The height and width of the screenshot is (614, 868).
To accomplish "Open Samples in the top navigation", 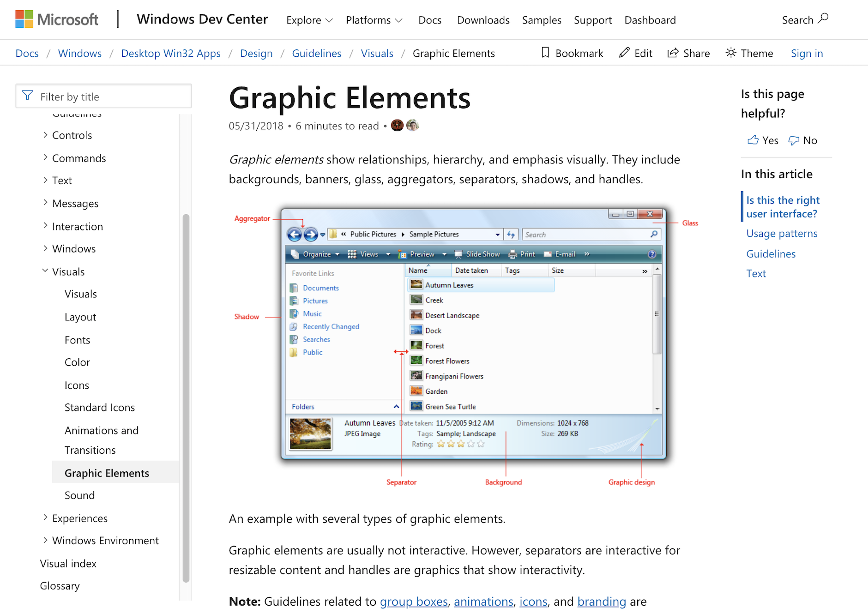I will (x=542, y=20).
